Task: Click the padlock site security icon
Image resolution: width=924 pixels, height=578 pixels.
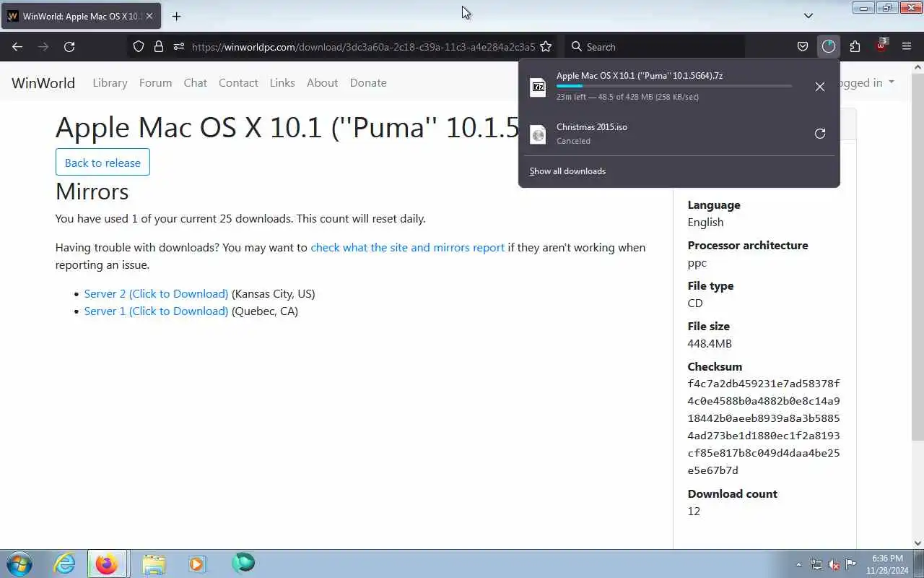Action: 159,46
